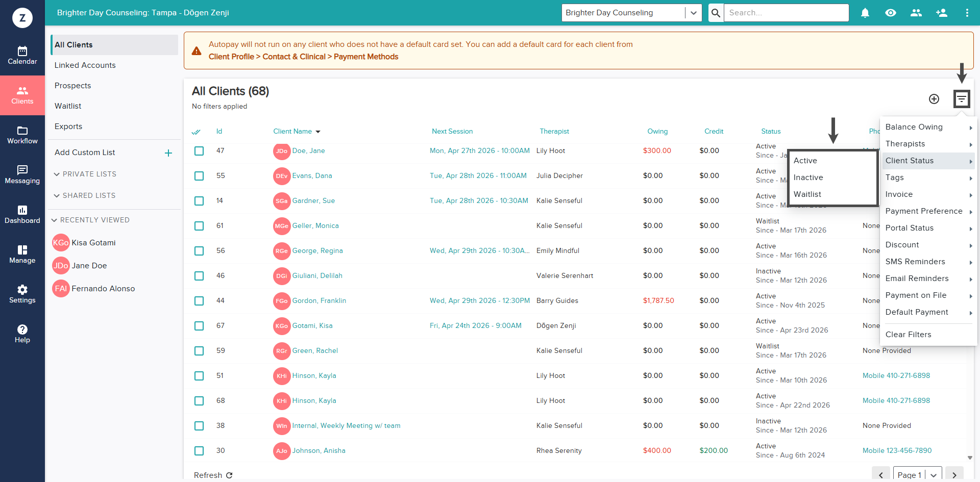This screenshot has height=482, width=980.
Task: Open the Help section
Action: [x=22, y=334]
